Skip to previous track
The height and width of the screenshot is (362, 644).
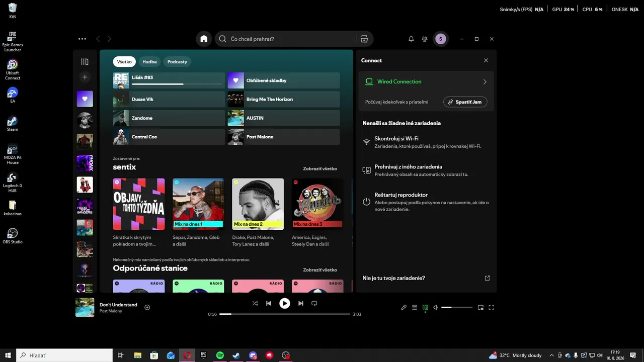[x=269, y=303]
